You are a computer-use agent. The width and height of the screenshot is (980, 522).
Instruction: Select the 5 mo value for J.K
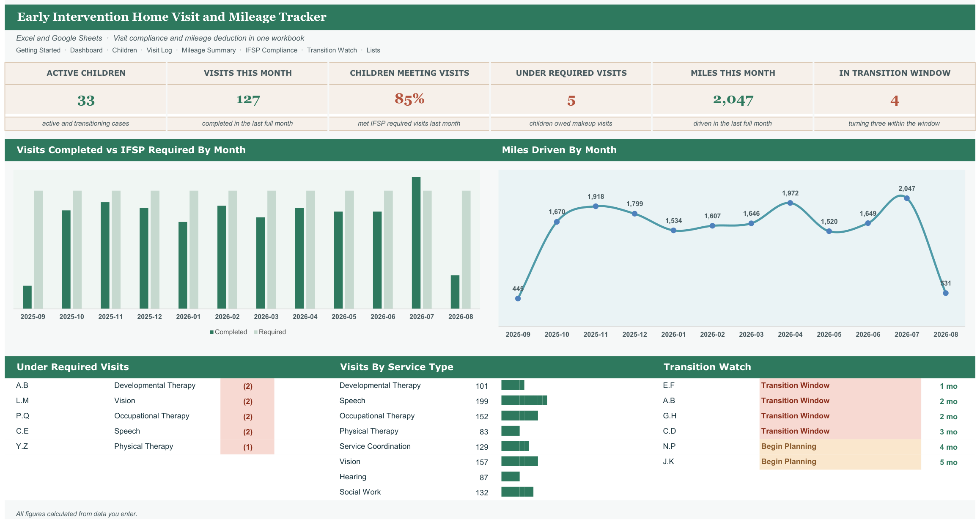pyautogui.click(x=948, y=462)
